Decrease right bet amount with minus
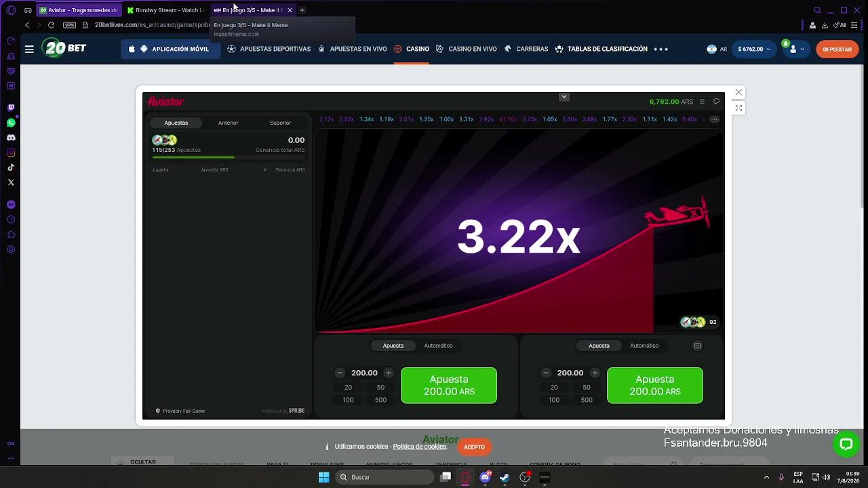The width and height of the screenshot is (868, 488). tap(546, 373)
